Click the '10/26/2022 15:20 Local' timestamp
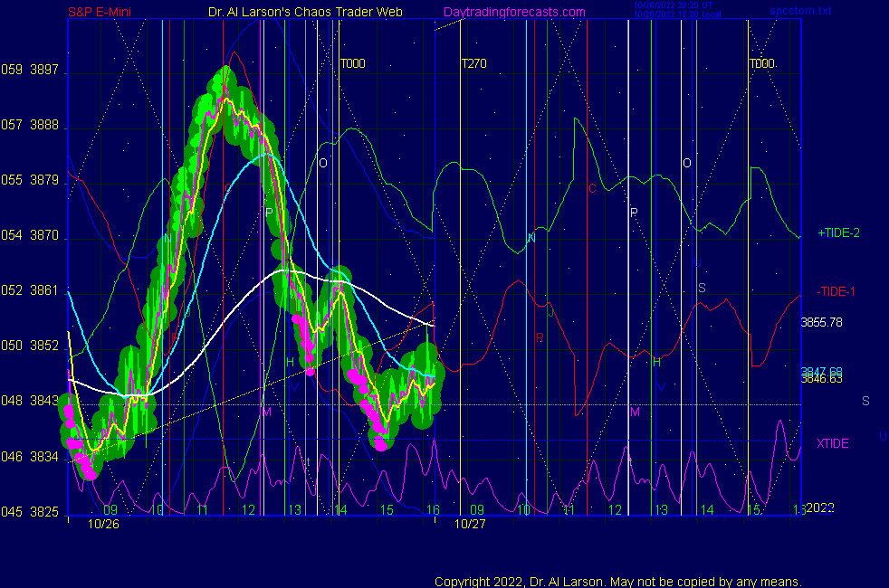 (677, 14)
